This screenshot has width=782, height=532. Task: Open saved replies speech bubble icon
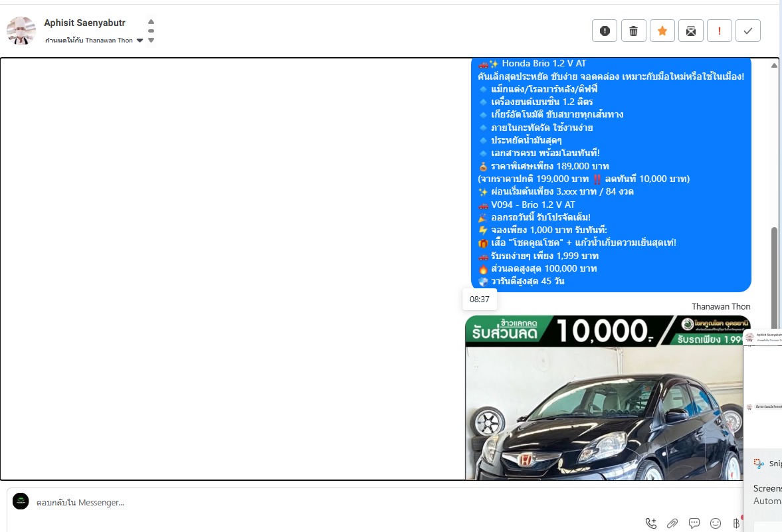coord(694,523)
